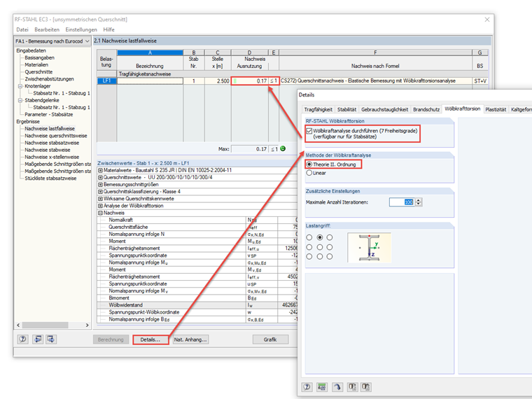This screenshot has height=399, width=532.
Task: Switch to the Brandschutz tab
Action: click(x=426, y=109)
